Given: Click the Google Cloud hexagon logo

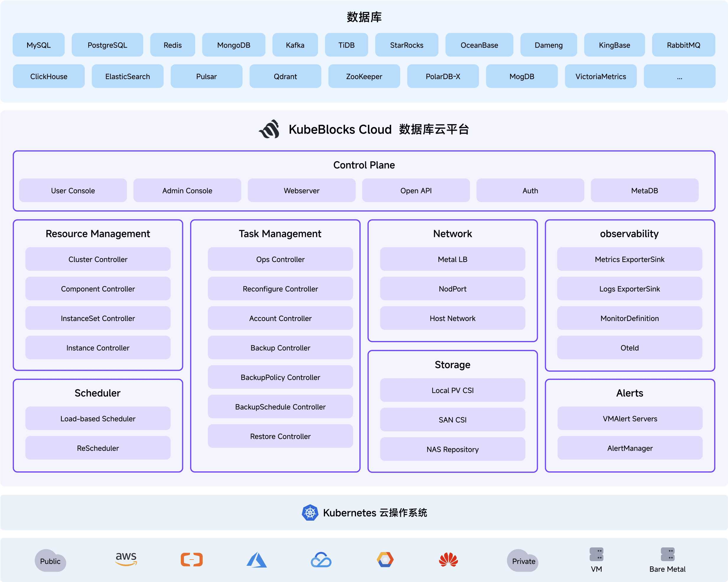Looking at the screenshot, I should tap(385, 559).
